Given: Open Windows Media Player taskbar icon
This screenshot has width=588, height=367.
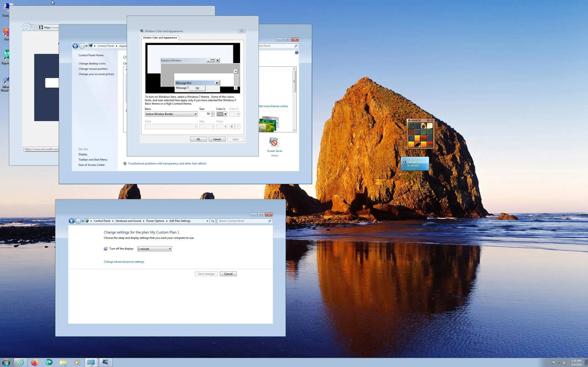Looking at the screenshot, I should (77, 362).
